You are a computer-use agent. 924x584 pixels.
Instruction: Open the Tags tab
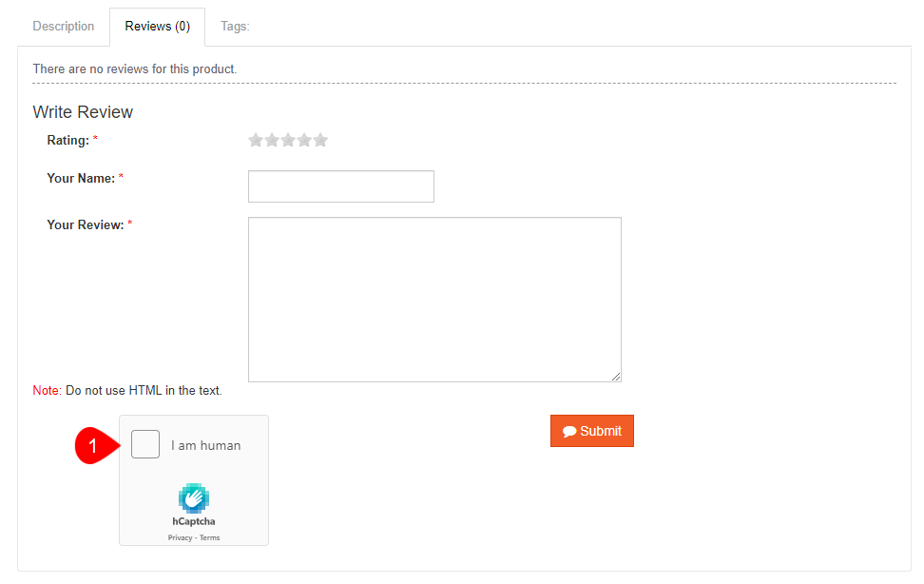pyautogui.click(x=235, y=27)
